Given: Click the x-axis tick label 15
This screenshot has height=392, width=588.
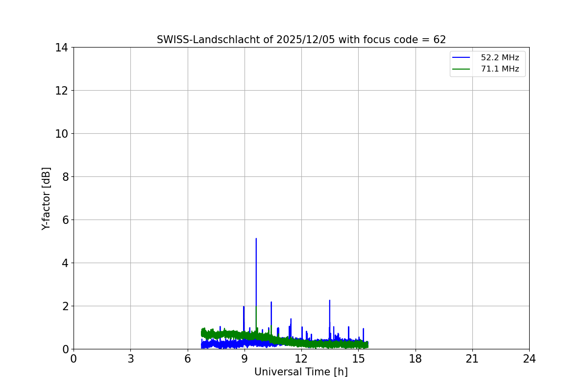Looking at the screenshot, I should click(x=358, y=359).
